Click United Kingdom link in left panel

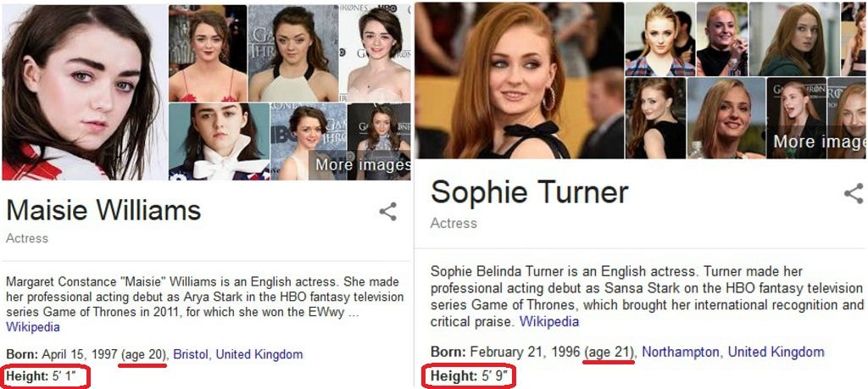pyautogui.click(x=259, y=355)
